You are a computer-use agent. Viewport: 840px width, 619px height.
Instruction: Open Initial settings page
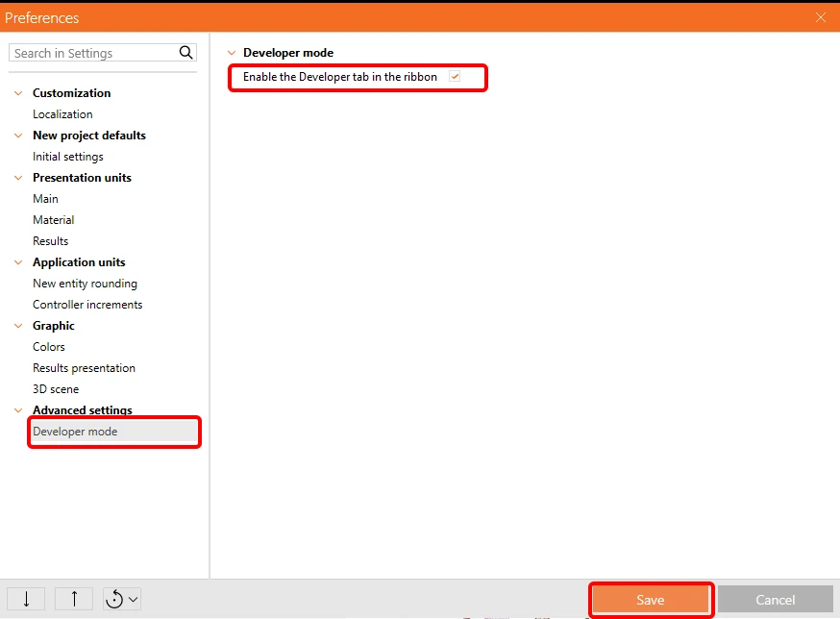point(68,157)
